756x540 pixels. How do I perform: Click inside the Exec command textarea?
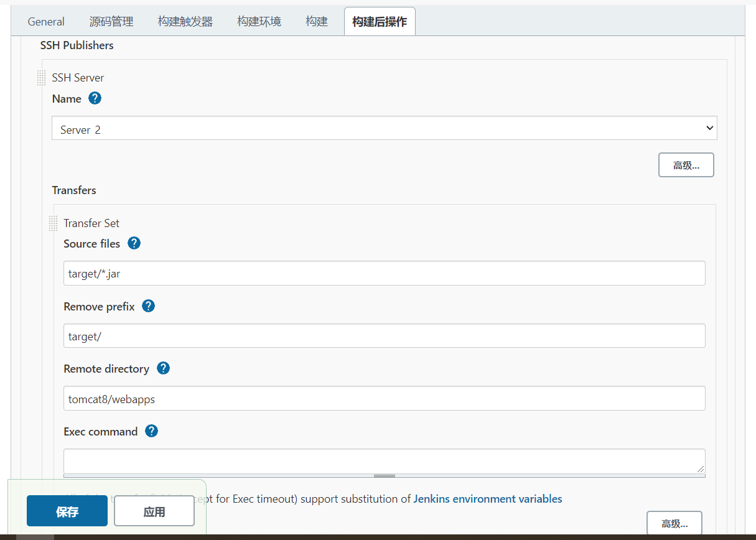point(384,462)
